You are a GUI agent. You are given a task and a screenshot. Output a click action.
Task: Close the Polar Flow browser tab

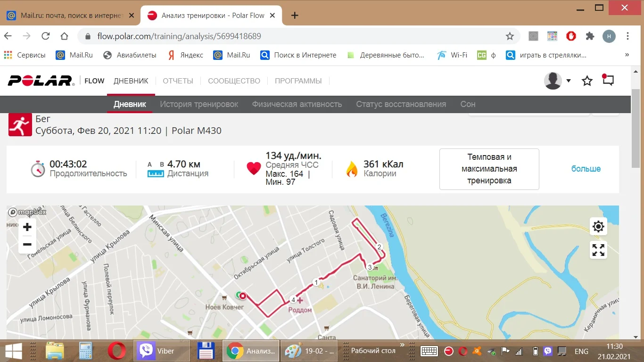pyautogui.click(x=272, y=16)
